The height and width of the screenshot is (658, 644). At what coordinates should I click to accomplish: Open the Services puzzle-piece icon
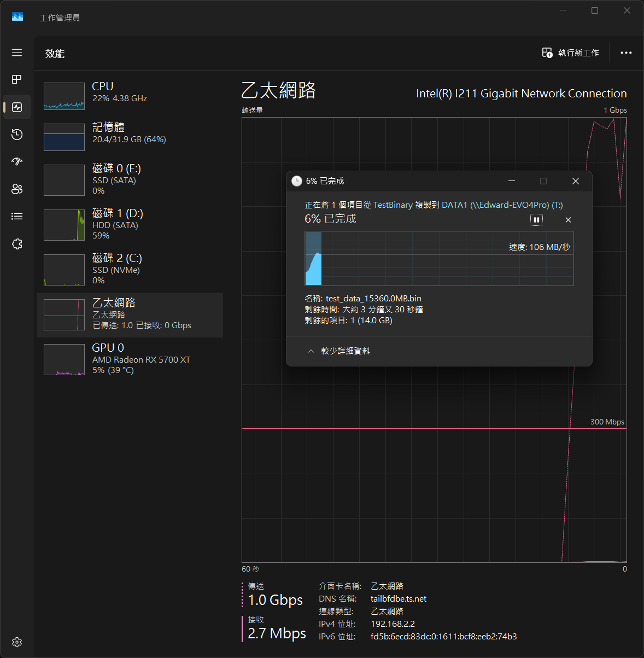click(17, 244)
